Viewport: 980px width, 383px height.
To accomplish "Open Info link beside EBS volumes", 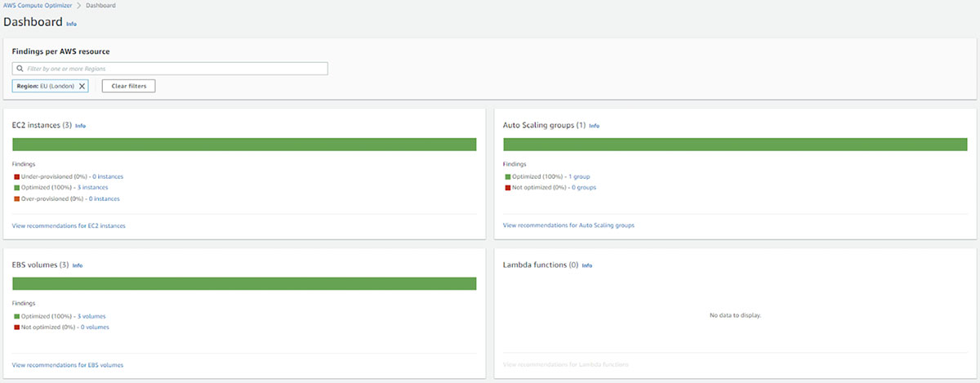I will click(x=78, y=265).
